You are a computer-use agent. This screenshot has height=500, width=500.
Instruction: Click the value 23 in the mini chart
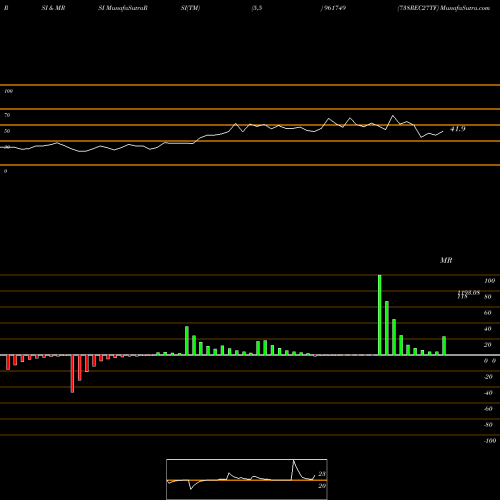point(322,474)
